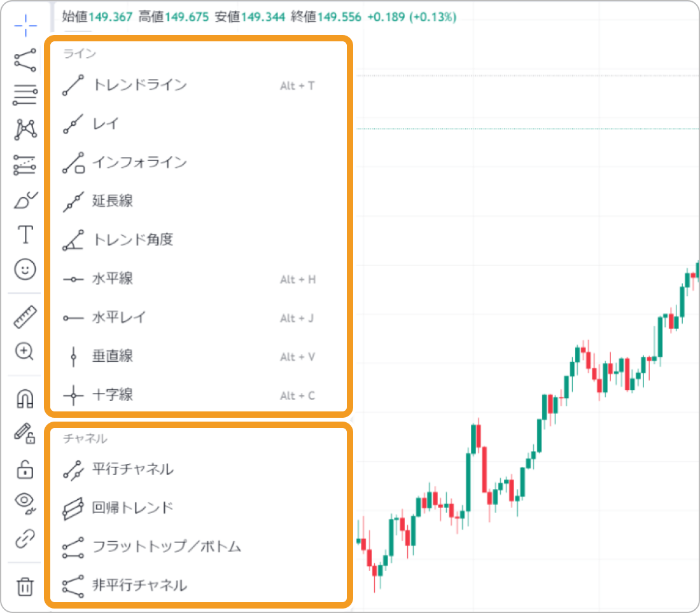Select the text annotation tool
Viewport: 700px width, 613px height.
[25, 235]
